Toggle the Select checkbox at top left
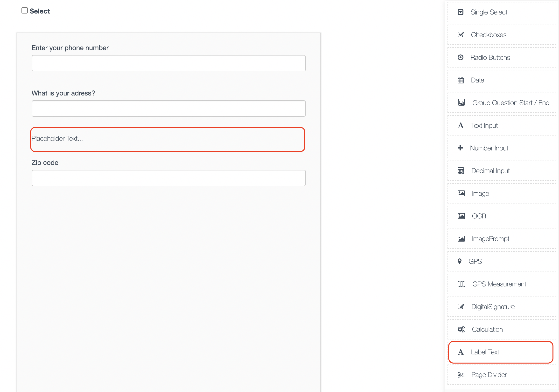Screen dimensions: 559x392 [x=24, y=10]
